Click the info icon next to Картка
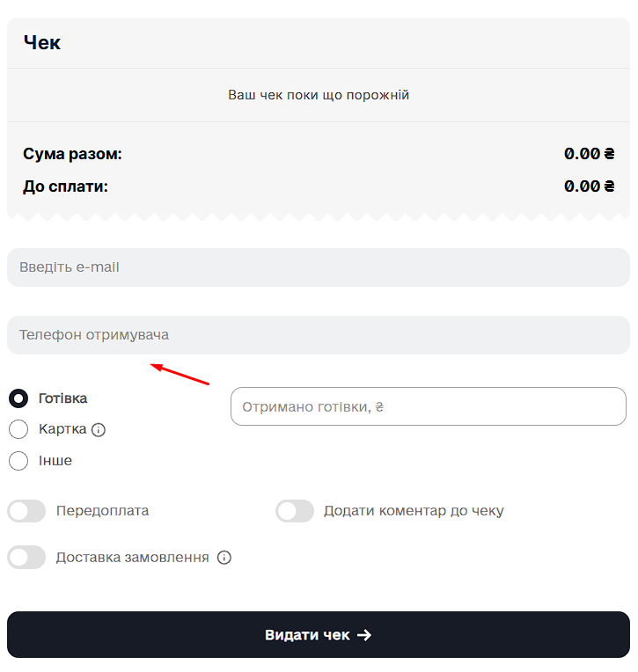638x672 pixels. coord(99,430)
